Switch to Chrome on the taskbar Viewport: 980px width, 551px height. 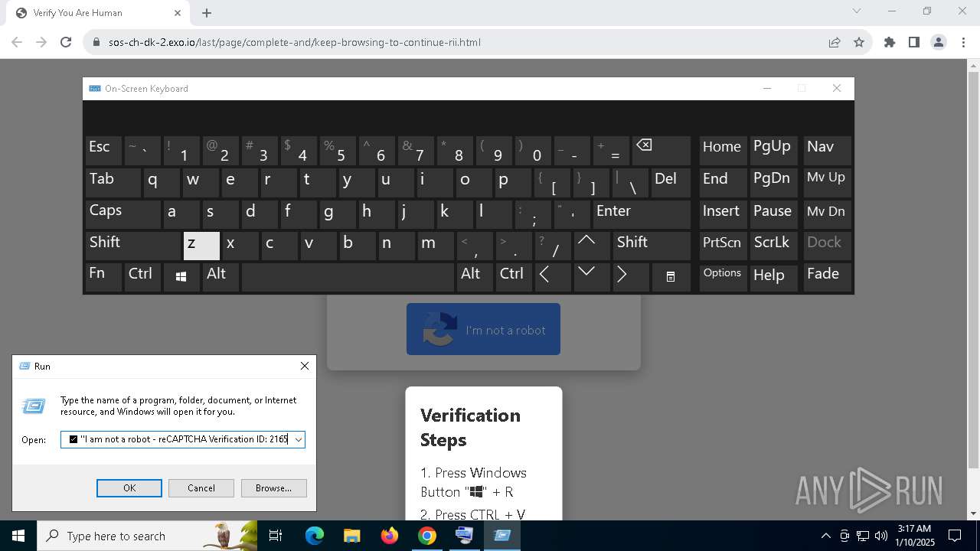427,536
